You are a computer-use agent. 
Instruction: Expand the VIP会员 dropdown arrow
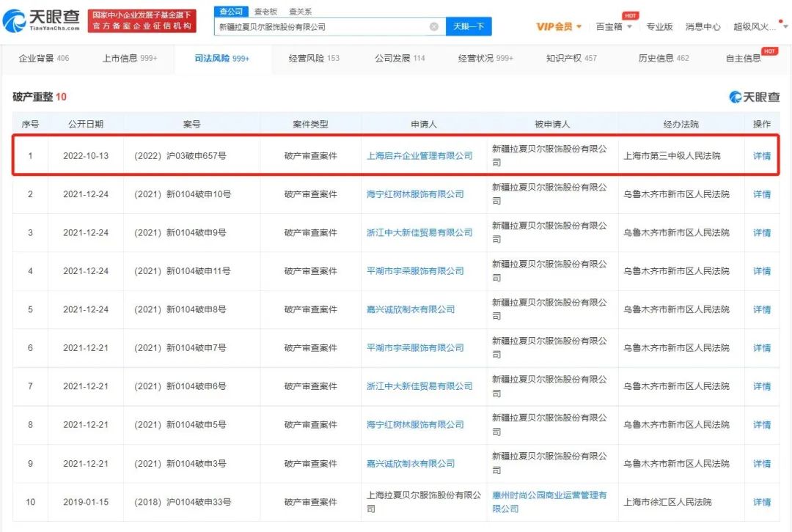pyautogui.click(x=580, y=26)
